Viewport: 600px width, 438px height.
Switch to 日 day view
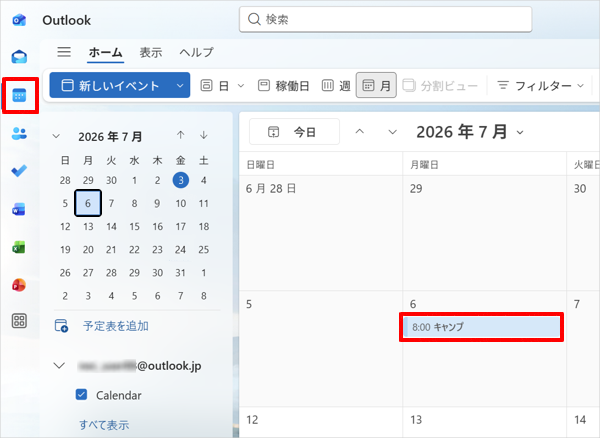215,85
